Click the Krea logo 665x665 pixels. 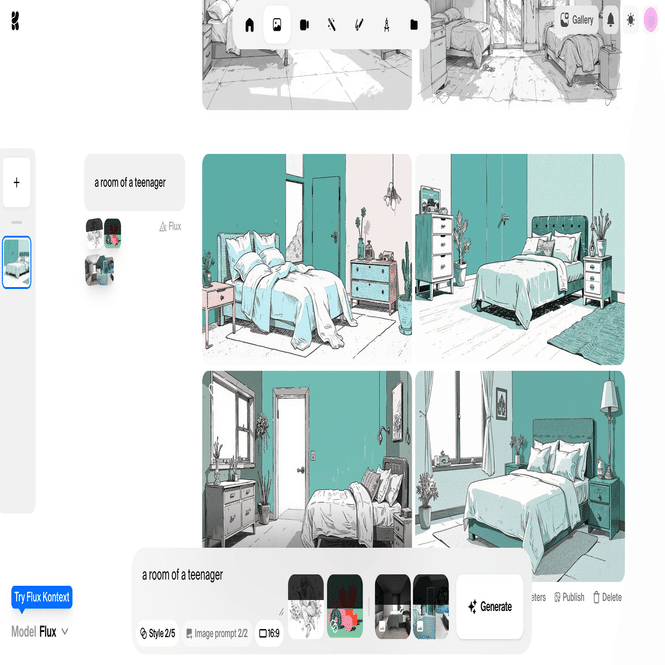coord(15,21)
